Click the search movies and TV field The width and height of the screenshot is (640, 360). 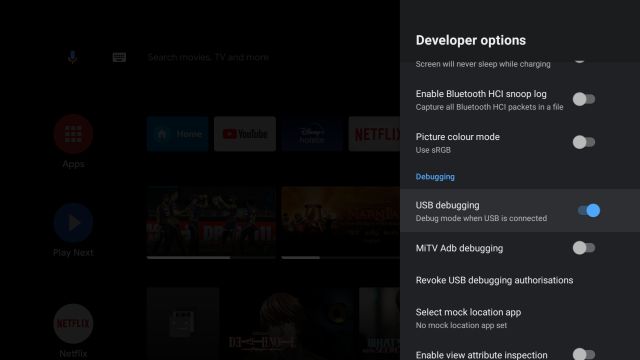[x=208, y=57]
